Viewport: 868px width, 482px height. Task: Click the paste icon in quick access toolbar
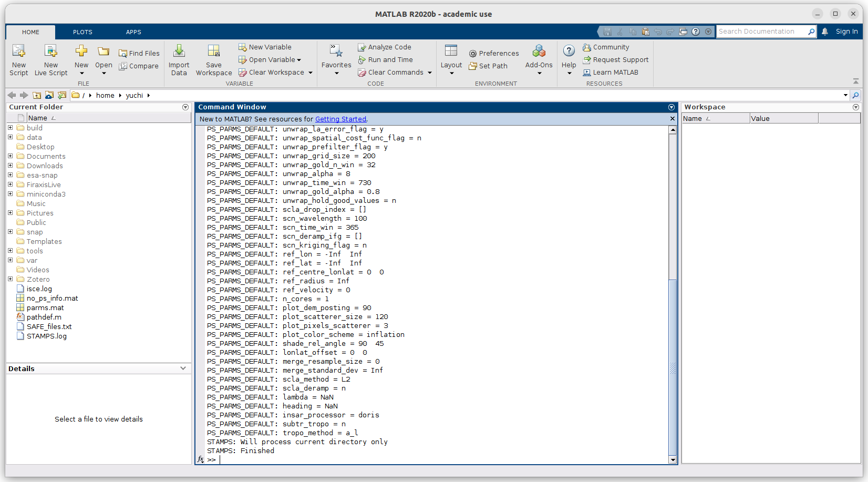645,32
